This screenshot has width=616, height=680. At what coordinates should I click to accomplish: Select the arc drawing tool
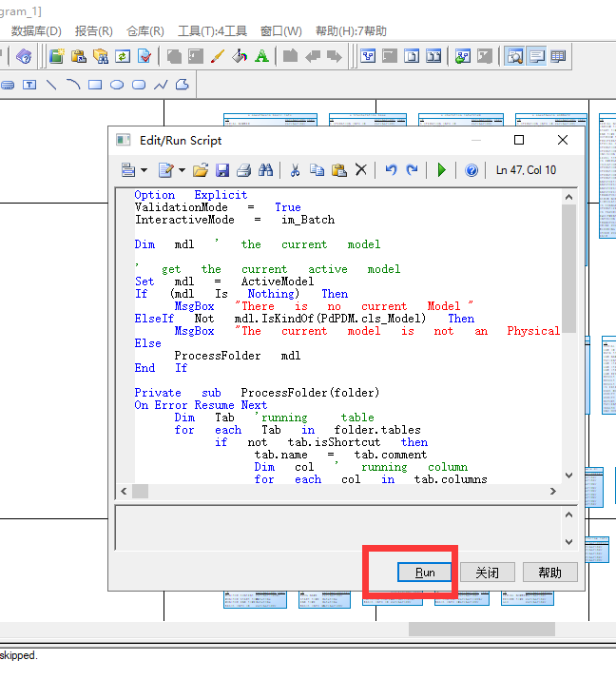coord(73,85)
